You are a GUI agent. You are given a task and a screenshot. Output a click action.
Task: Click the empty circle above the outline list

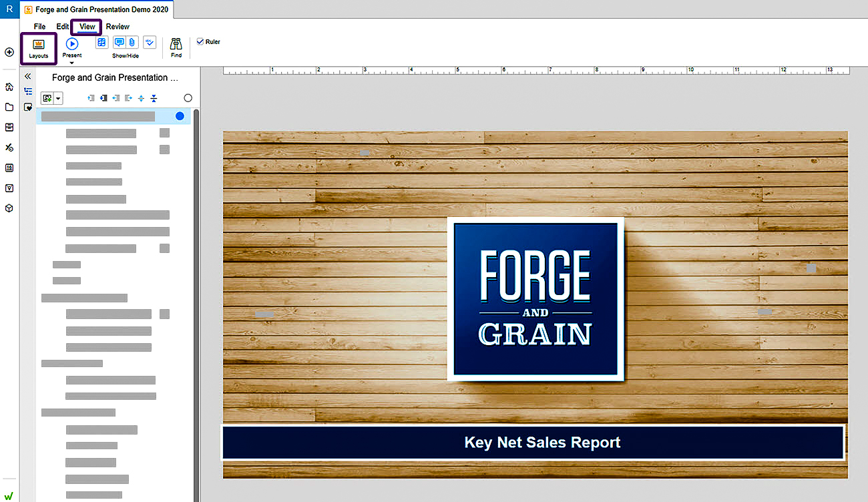(x=188, y=97)
